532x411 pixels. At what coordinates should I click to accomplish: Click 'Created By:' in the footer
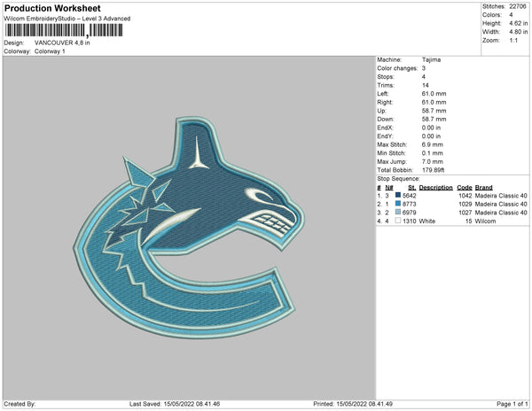pyautogui.click(x=20, y=404)
